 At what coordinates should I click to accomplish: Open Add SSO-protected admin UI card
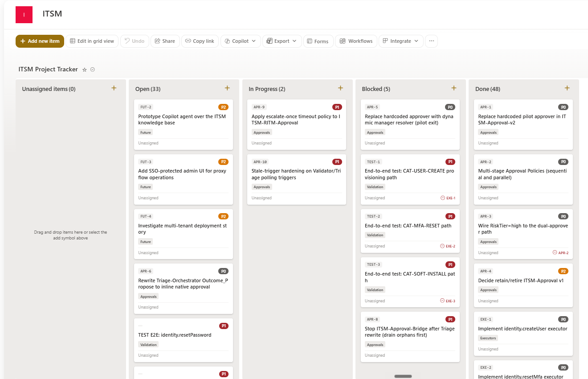coord(184,179)
